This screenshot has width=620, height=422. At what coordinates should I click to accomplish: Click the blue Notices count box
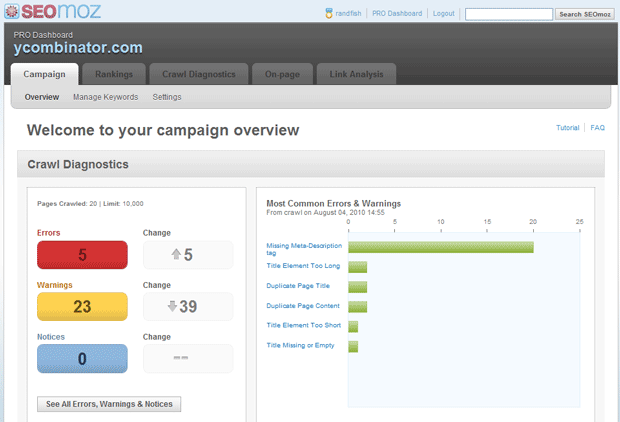point(82,359)
